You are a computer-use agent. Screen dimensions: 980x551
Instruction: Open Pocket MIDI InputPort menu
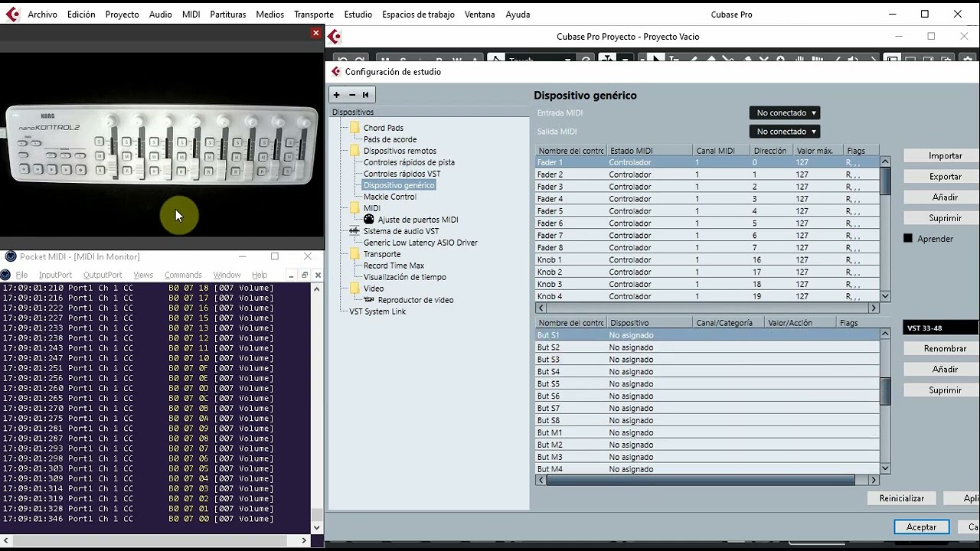point(55,275)
